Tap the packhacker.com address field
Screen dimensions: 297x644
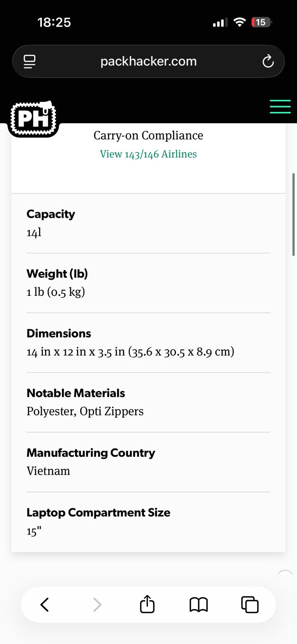point(148,62)
